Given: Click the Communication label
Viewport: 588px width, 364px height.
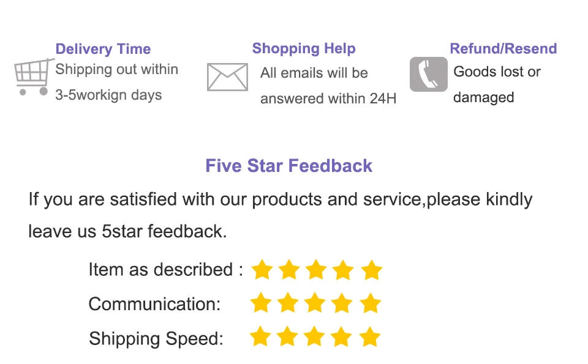Looking at the screenshot, I should tap(154, 303).
